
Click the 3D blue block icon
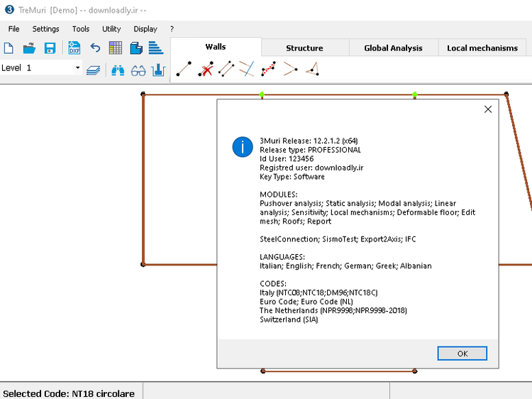(136, 48)
